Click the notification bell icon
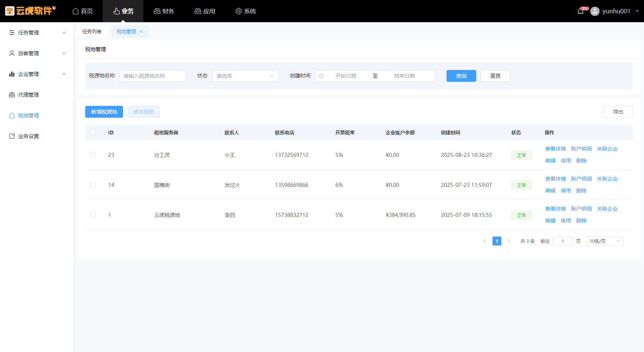644x352 pixels. [580, 11]
